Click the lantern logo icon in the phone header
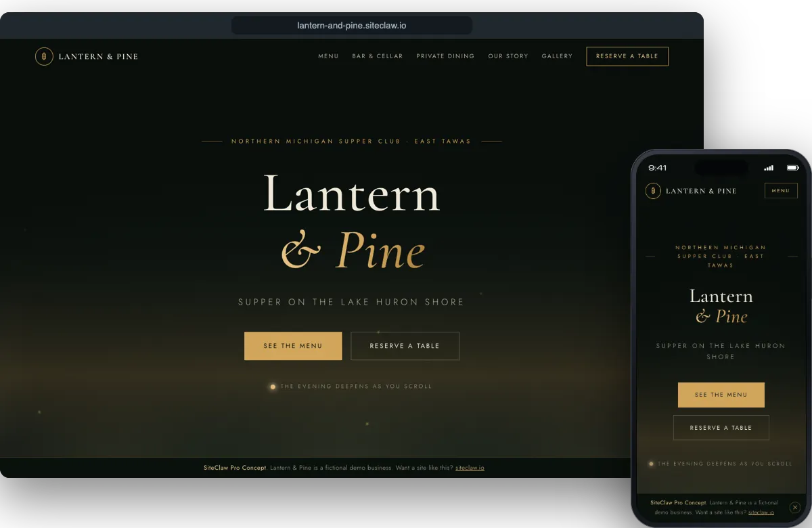 click(653, 191)
